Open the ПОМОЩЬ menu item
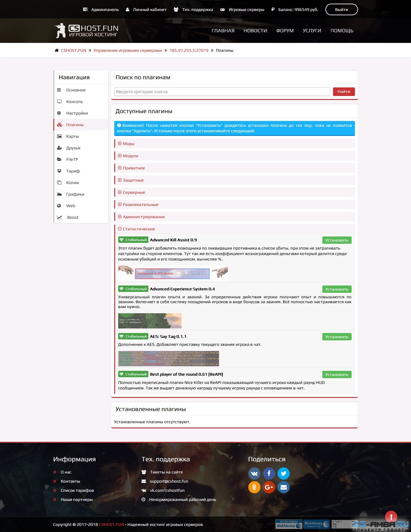 [x=342, y=30]
